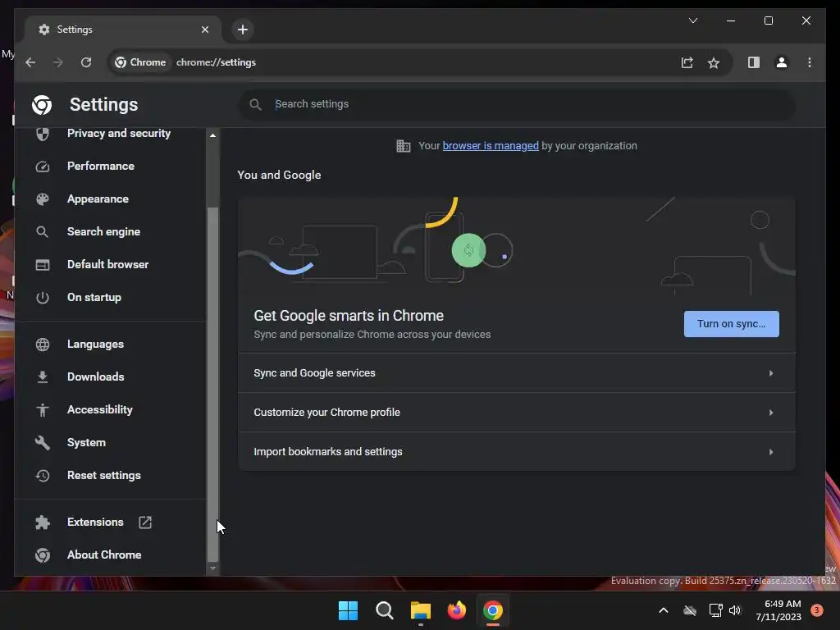Viewport: 840px width, 630px height.
Task: Open the profile avatar icon
Action: coord(782,62)
